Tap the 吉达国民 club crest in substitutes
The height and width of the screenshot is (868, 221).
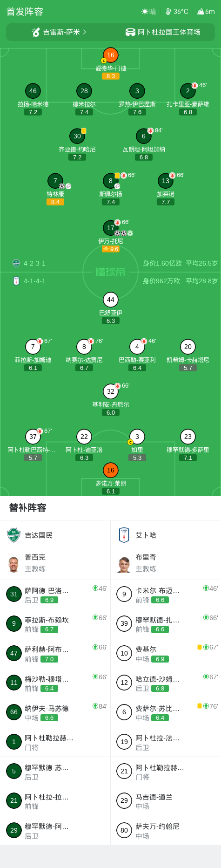point(13,535)
